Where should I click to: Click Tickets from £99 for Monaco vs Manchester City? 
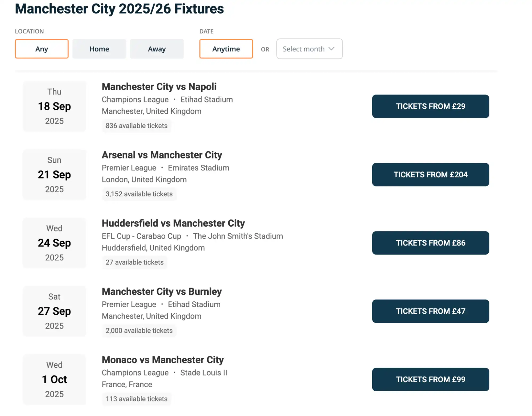(430, 379)
